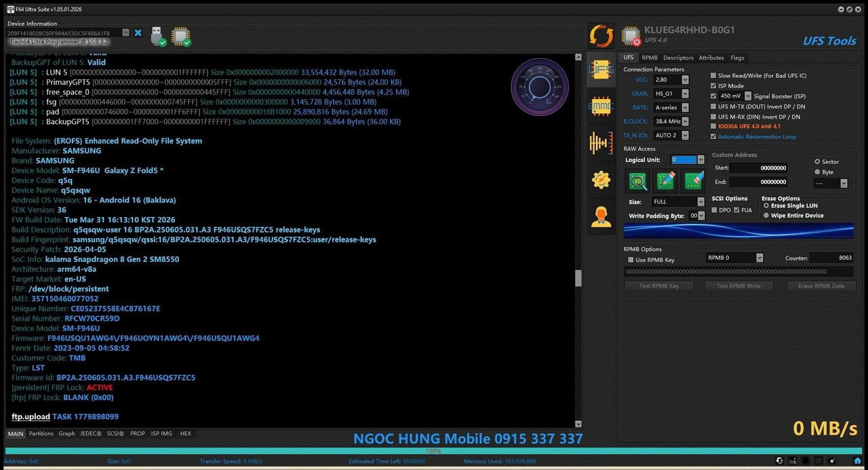Open the support agent sidebar icon

click(x=601, y=216)
